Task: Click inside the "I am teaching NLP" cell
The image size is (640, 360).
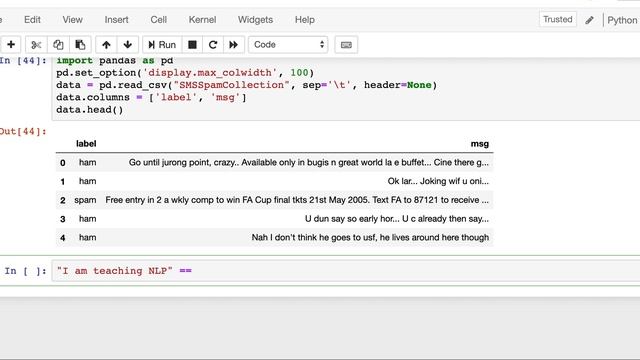Action: 346,271
